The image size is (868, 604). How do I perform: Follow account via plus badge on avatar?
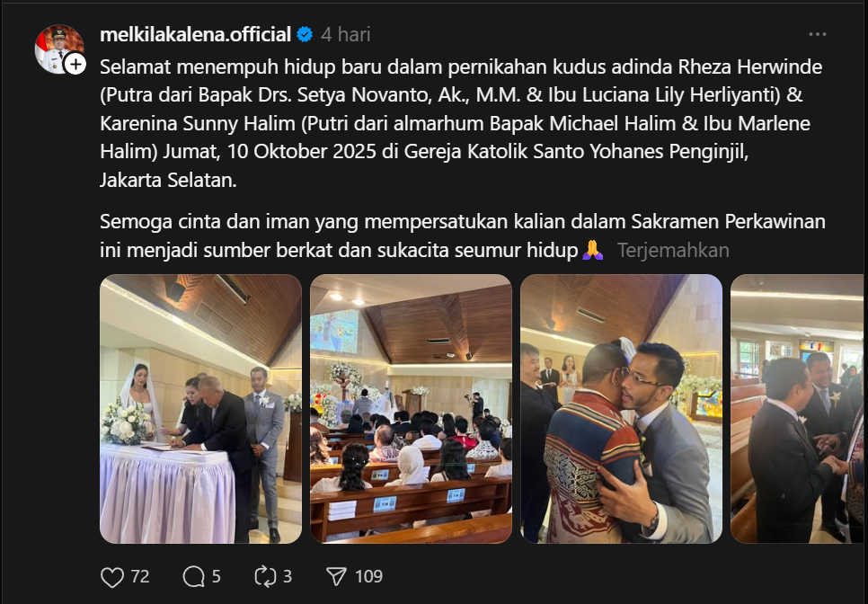click(75, 64)
